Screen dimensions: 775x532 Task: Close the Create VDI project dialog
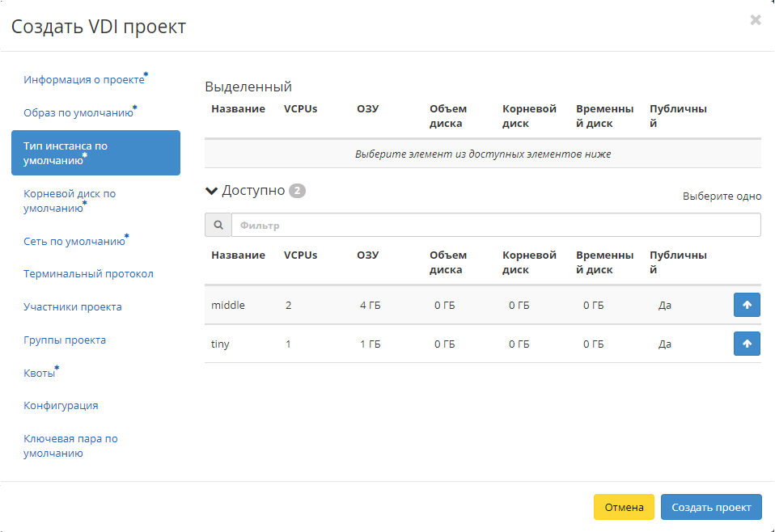pyautogui.click(x=756, y=20)
